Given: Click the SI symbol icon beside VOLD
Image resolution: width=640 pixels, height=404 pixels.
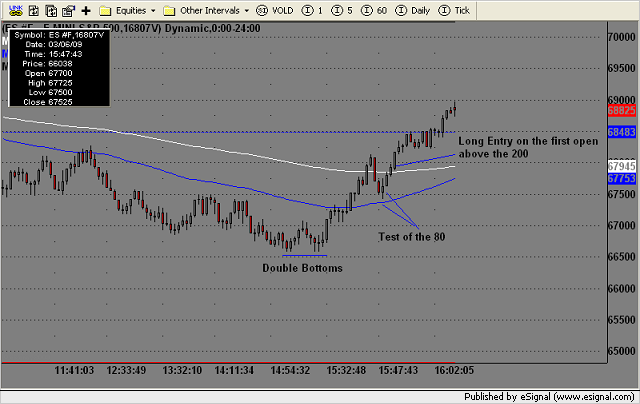Looking at the screenshot, I should (x=262, y=11).
